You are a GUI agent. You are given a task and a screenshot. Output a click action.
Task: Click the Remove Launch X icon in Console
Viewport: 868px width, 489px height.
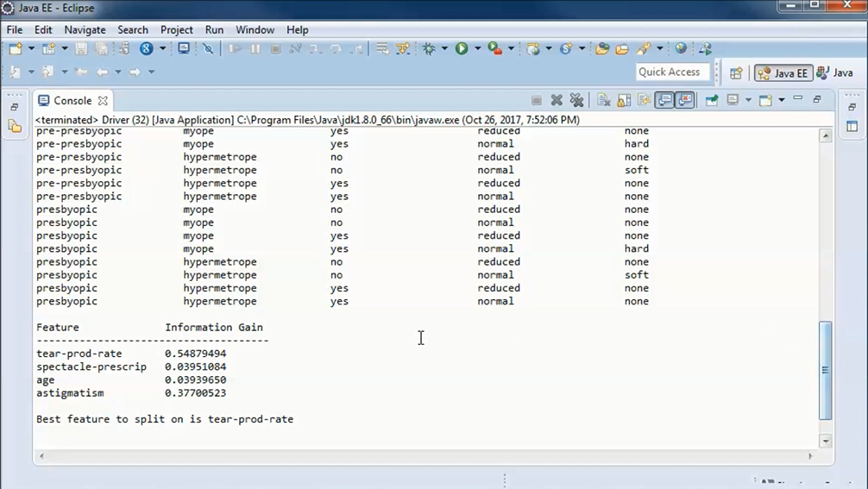tap(557, 100)
